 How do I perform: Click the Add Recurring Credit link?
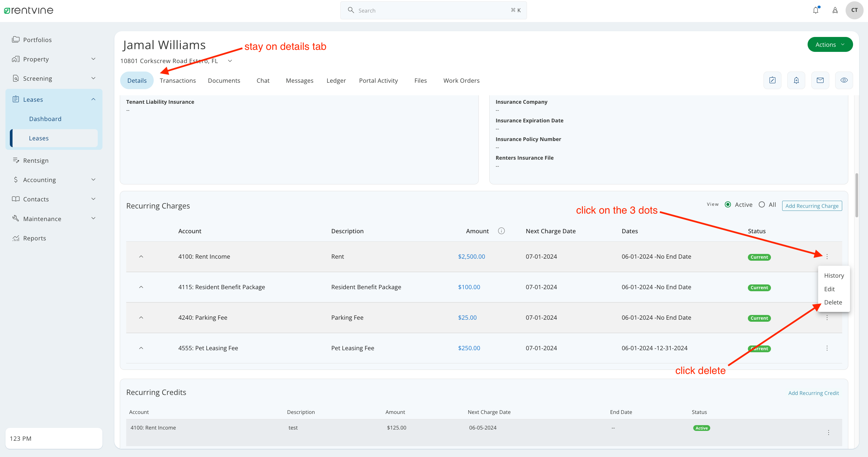click(x=813, y=393)
